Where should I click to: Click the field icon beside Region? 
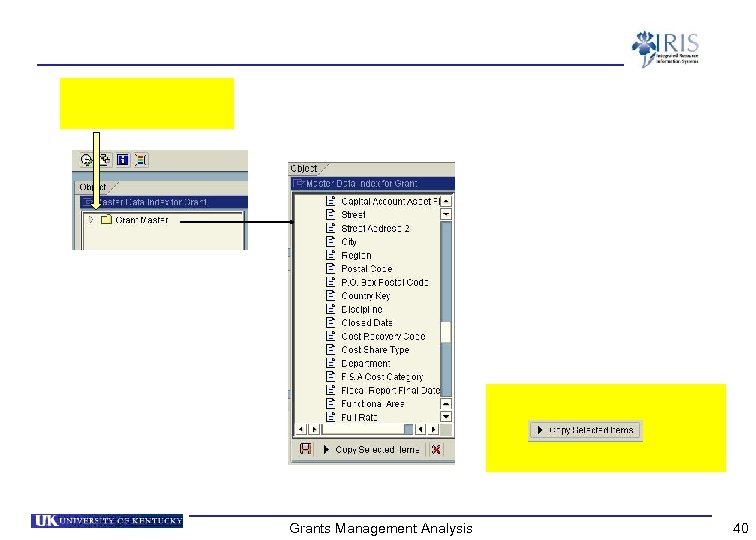pyautogui.click(x=330, y=255)
